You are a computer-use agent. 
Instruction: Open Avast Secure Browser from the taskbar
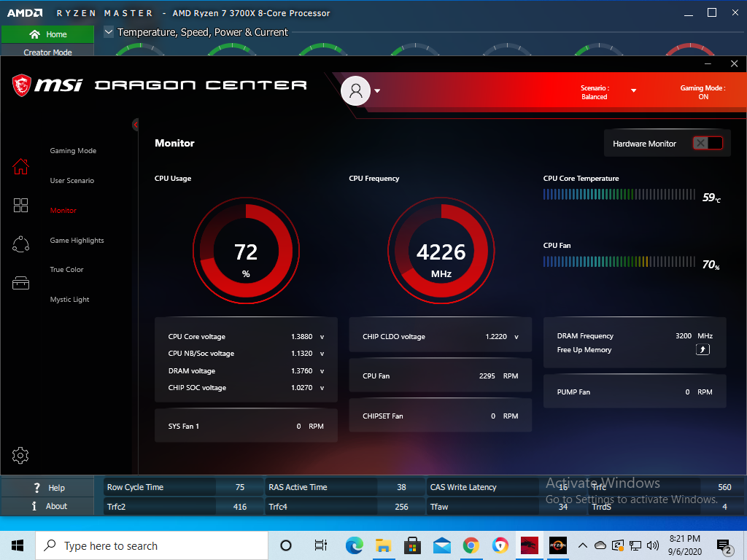pos(500,545)
